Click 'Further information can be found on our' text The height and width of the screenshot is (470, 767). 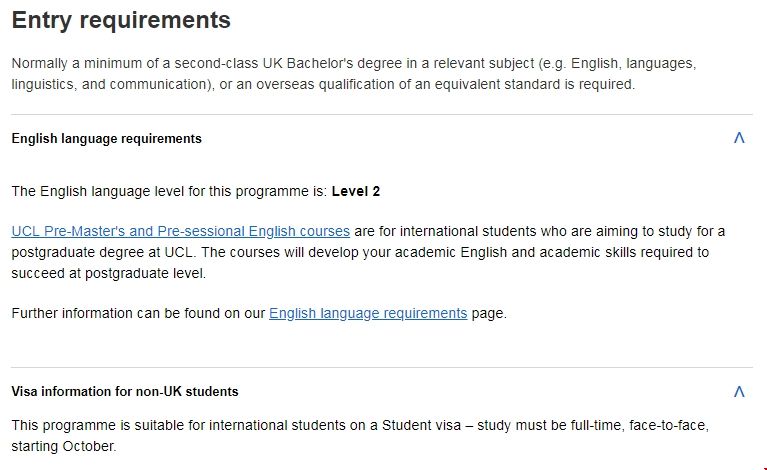139,313
